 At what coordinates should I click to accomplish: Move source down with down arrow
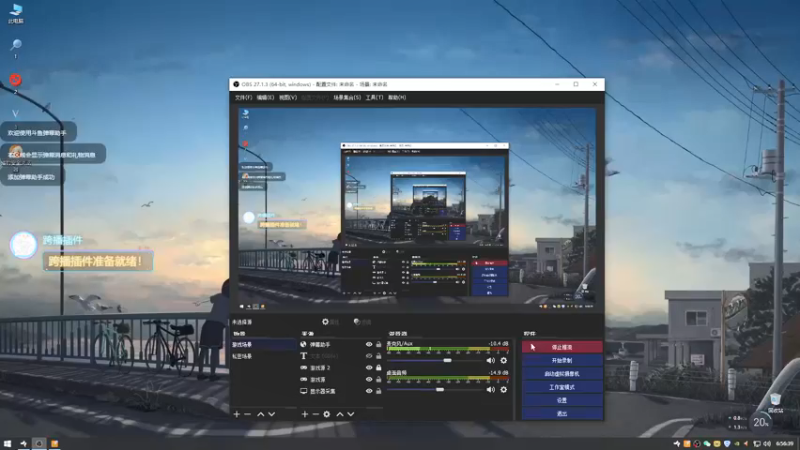click(351, 414)
